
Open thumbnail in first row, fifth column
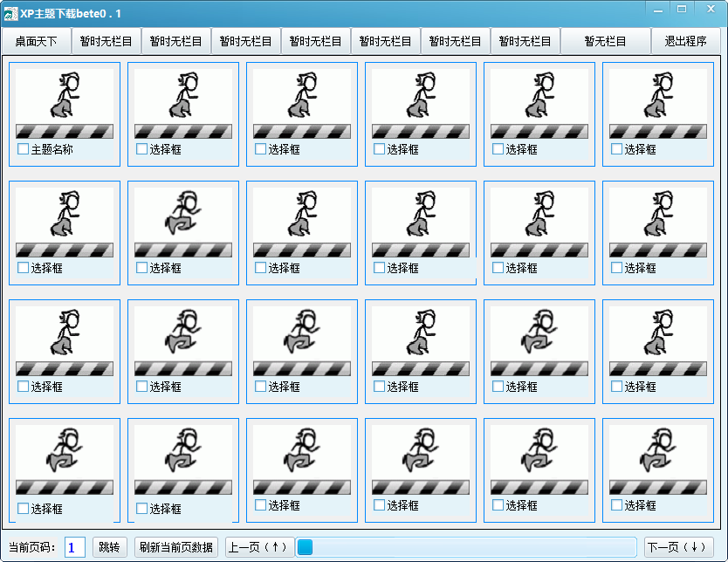539,104
